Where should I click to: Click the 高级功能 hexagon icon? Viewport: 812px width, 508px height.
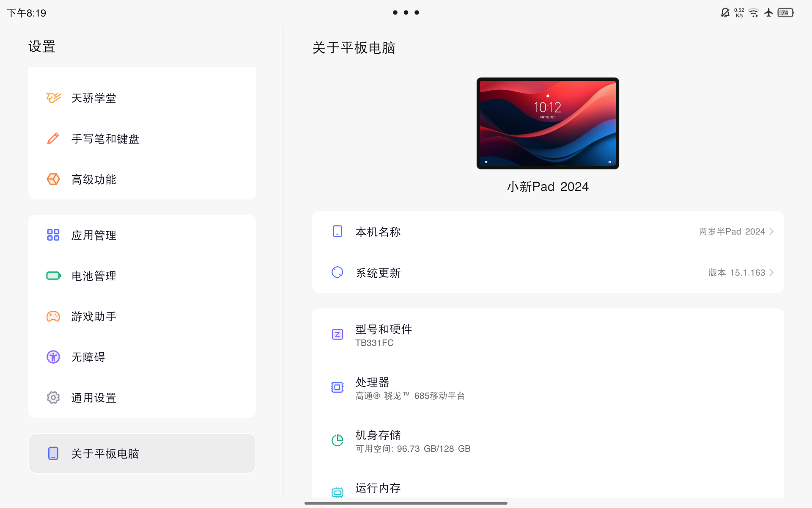click(53, 179)
